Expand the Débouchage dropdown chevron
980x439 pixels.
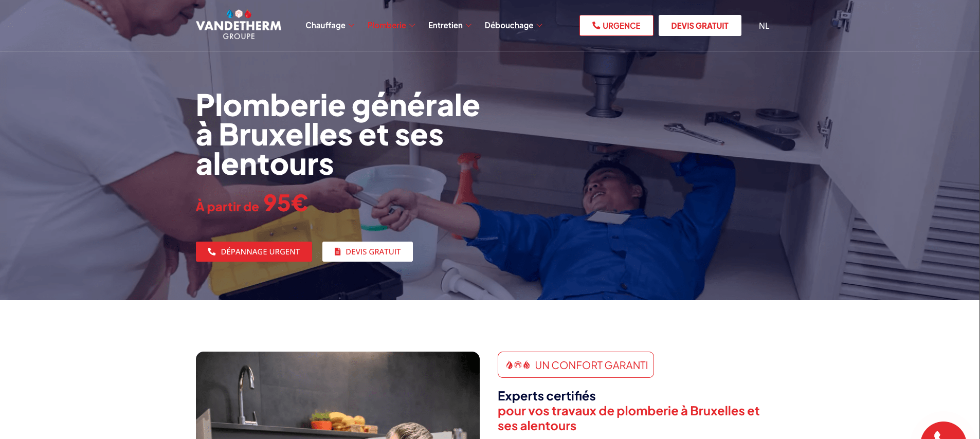[x=539, y=25]
